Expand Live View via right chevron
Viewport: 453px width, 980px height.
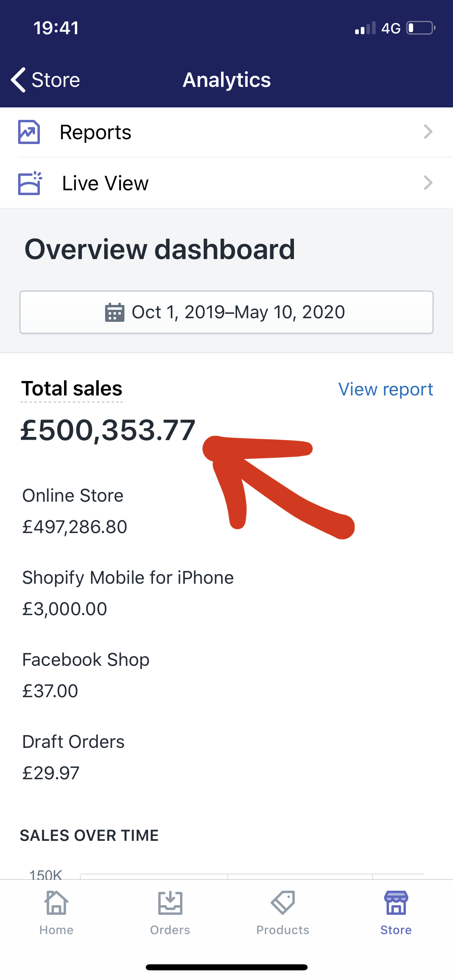[x=428, y=183]
